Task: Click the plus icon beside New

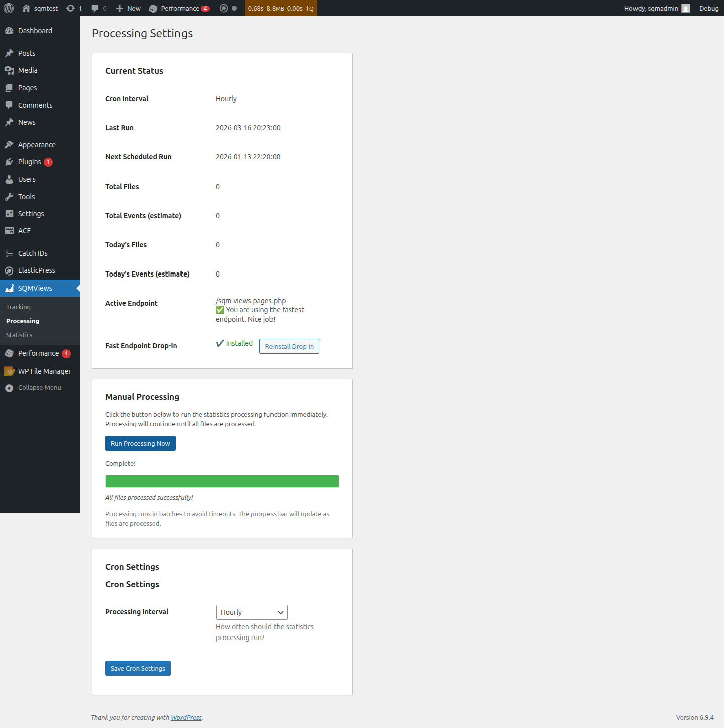Action: coord(120,8)
